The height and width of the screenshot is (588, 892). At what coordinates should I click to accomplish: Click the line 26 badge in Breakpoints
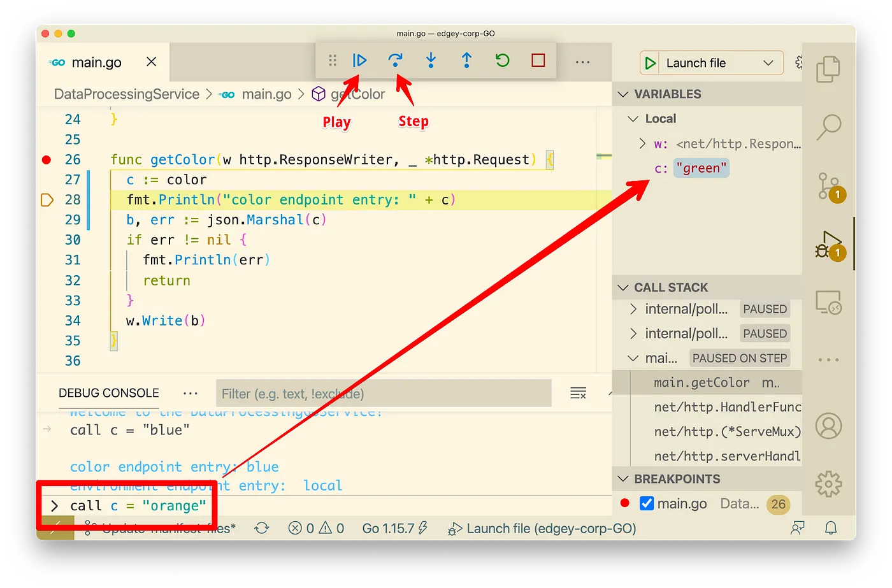(779, 504)
